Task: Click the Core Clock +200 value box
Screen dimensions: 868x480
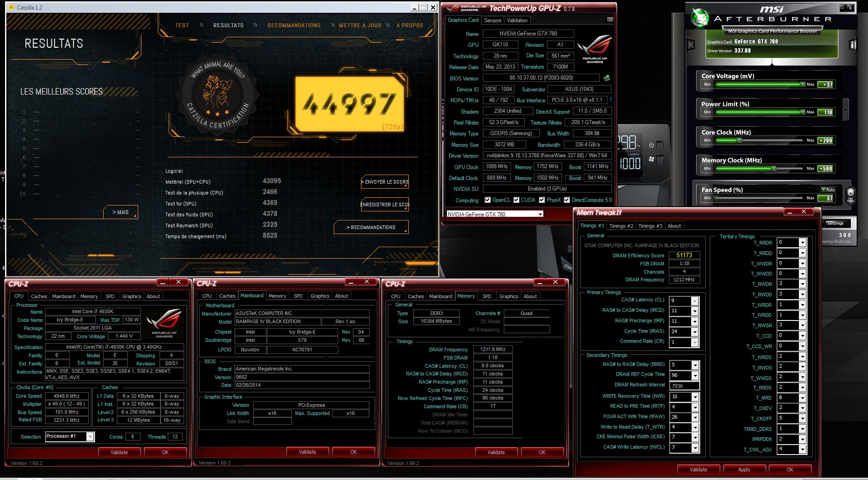Action: pos(826,140)
